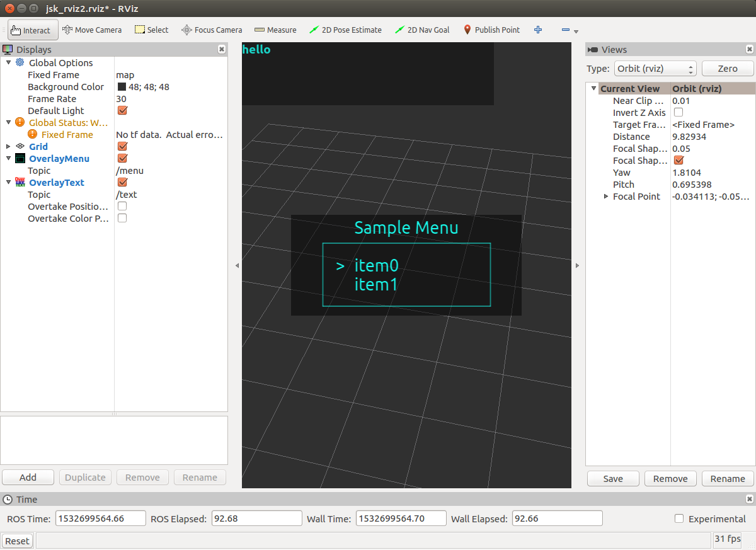This screenshot has height=550, width=756.
Task: Click the plus icon to add a tool
Action: tap(537, 30)
